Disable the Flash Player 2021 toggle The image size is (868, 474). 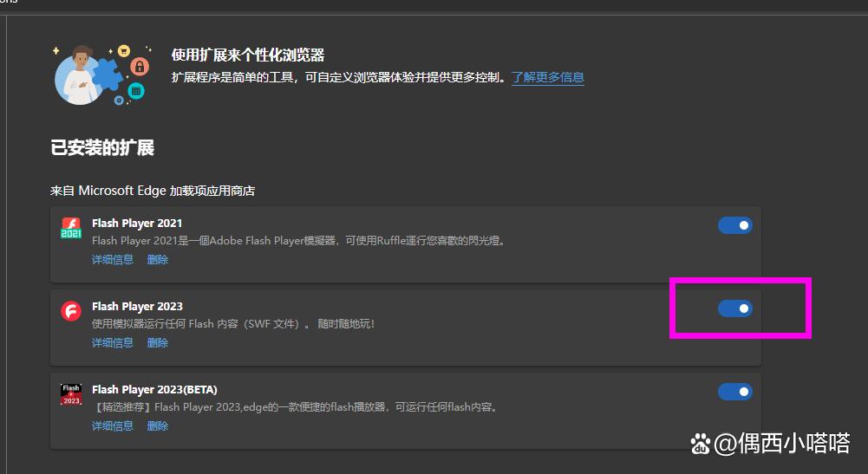[x=735, y=225]
